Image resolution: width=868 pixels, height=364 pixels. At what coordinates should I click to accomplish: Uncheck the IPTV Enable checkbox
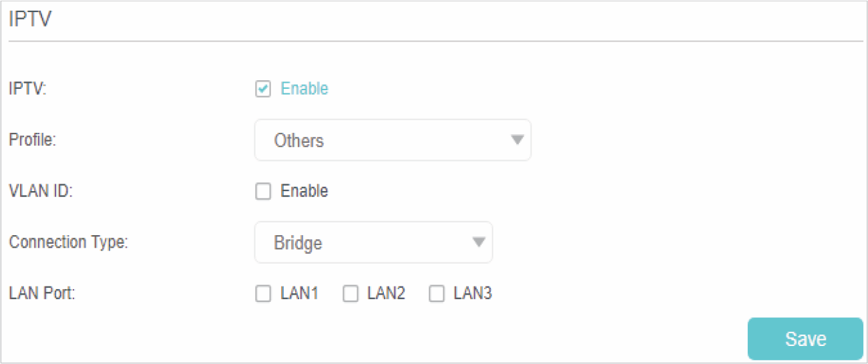click(x=263, y=89)
